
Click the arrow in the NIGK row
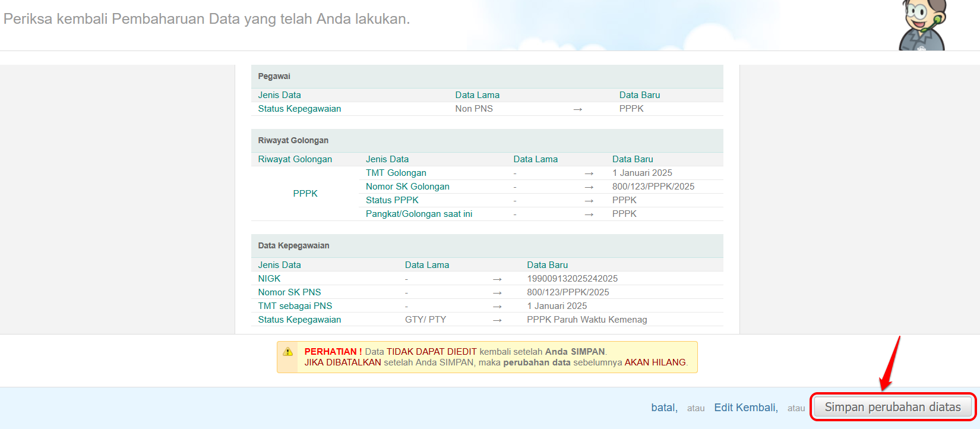click(x=497, y=279)
